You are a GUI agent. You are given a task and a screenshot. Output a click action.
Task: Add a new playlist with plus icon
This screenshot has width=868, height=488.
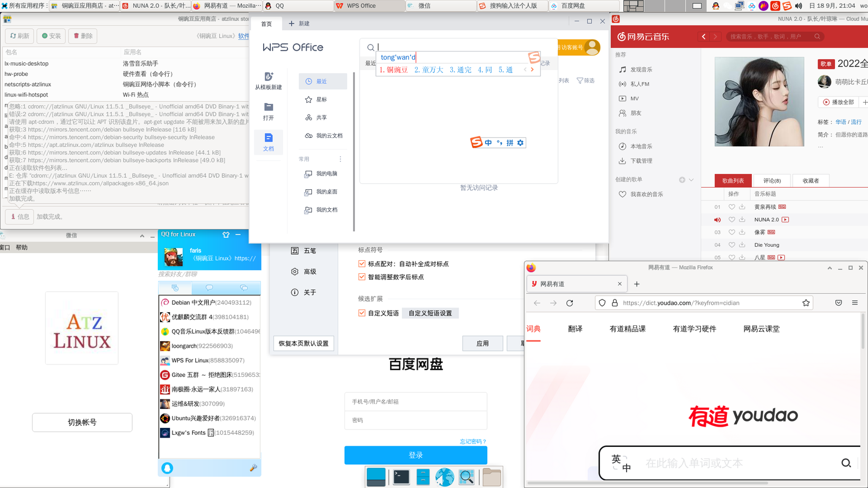click(x=682, y=180)
